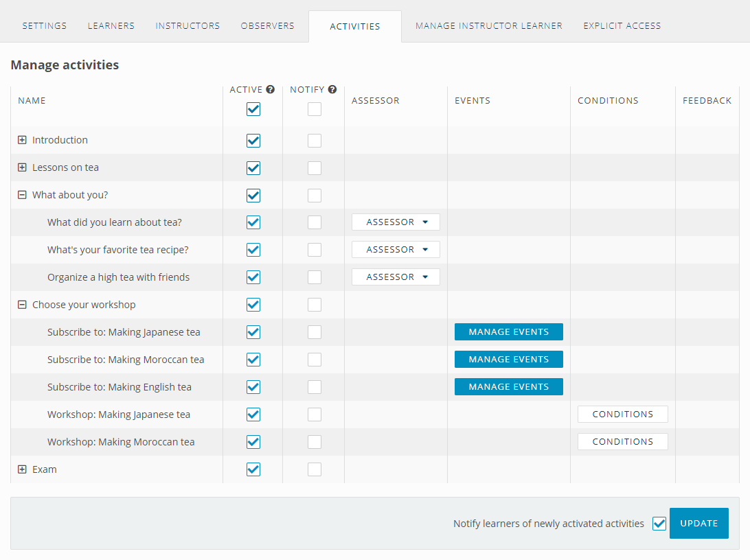
Task: Uncheck Notify learners of newly activated activities
Action: (x=659, y=524)
